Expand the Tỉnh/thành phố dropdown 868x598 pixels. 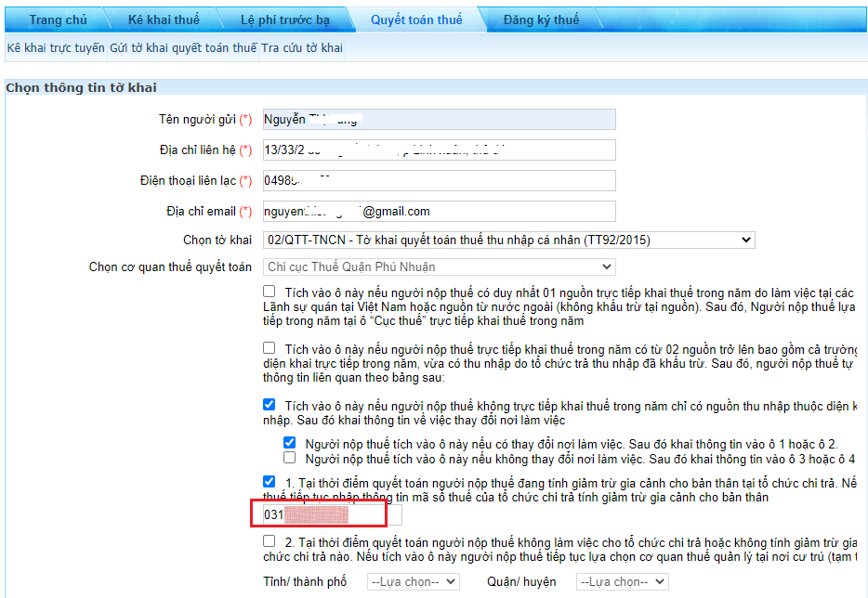pyautogui.click(x=413, y=582)
